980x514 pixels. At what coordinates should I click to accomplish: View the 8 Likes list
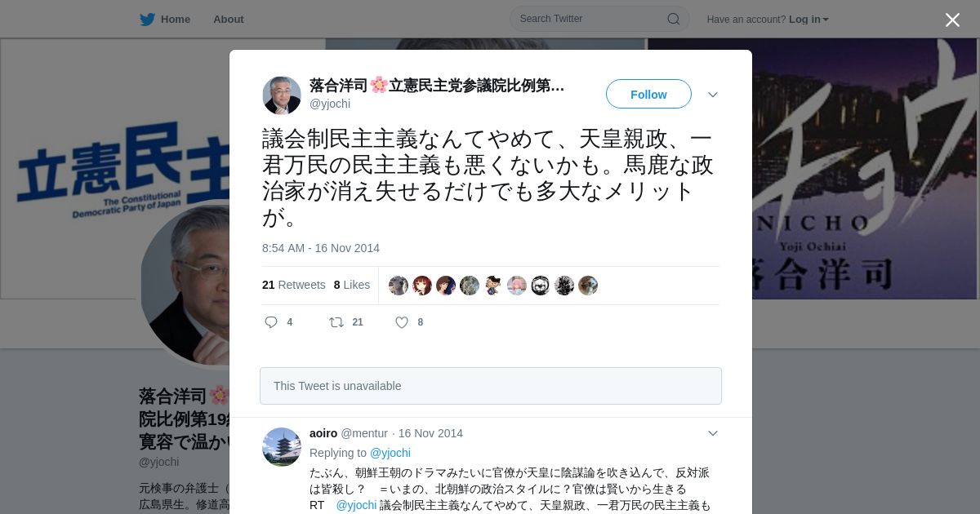pyautogui.click(x=352, y=285)
